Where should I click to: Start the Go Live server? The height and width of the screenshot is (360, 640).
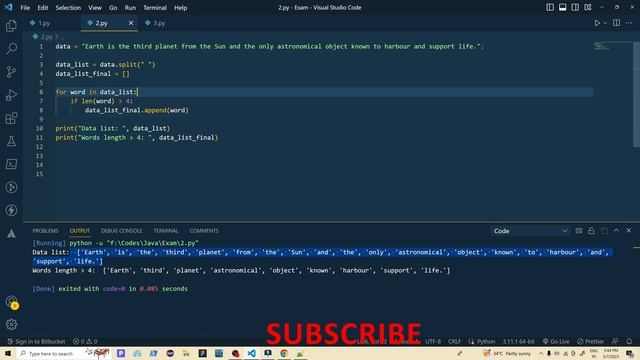click(556, 341)
